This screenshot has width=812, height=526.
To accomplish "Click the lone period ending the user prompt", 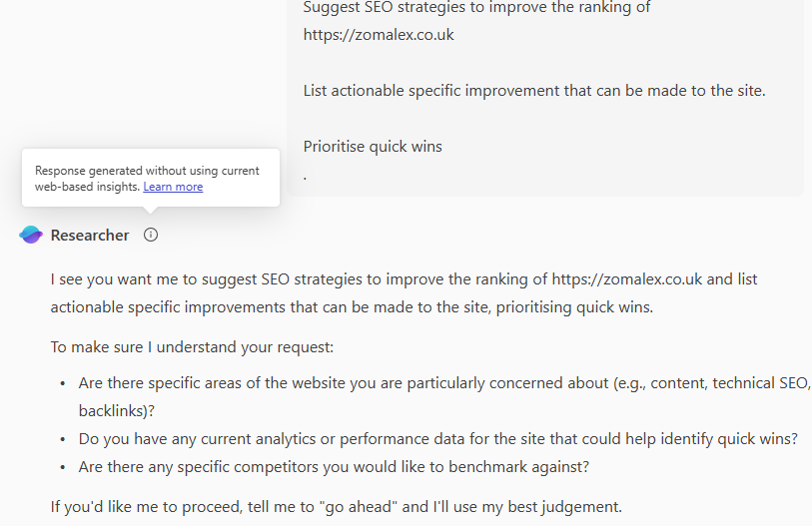I will click(305, 176).
